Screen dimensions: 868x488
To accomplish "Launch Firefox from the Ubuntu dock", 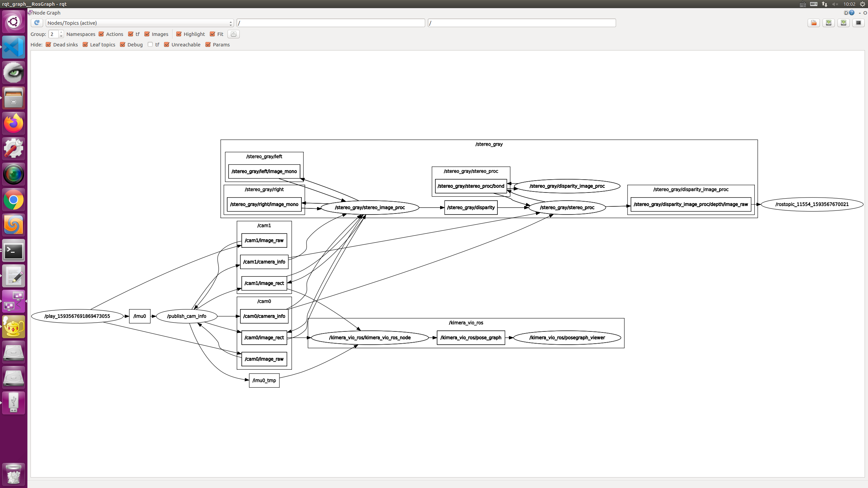I will pos(14,123).
